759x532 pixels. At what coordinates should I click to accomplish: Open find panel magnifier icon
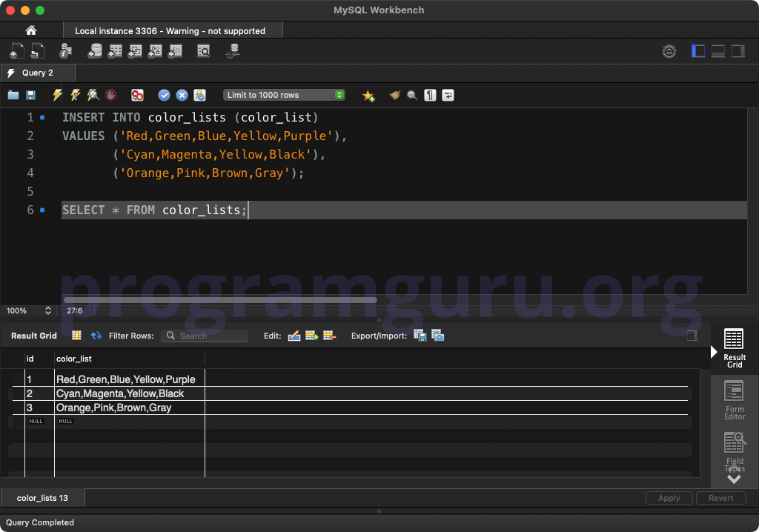click(x=412, y=95)
